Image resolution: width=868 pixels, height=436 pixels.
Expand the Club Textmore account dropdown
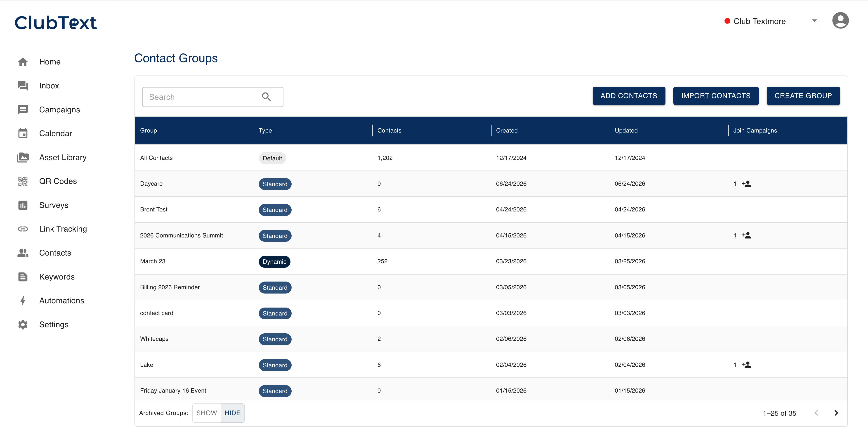point(771,21)
